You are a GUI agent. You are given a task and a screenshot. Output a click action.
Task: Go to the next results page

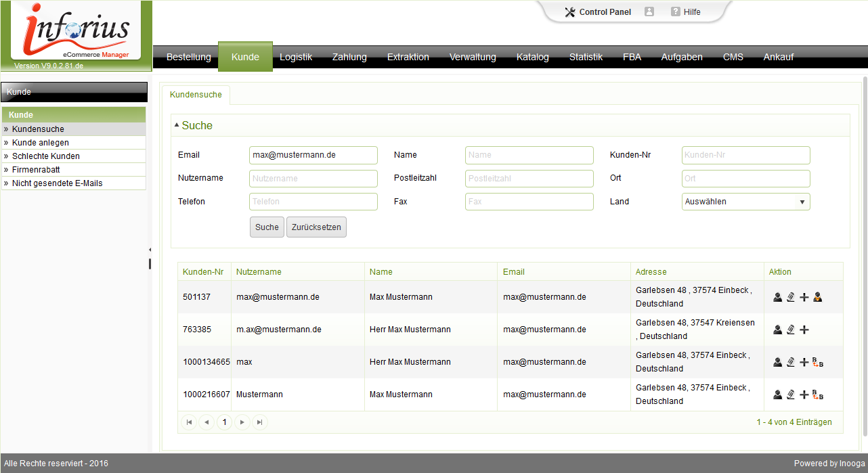coord(242,422)
